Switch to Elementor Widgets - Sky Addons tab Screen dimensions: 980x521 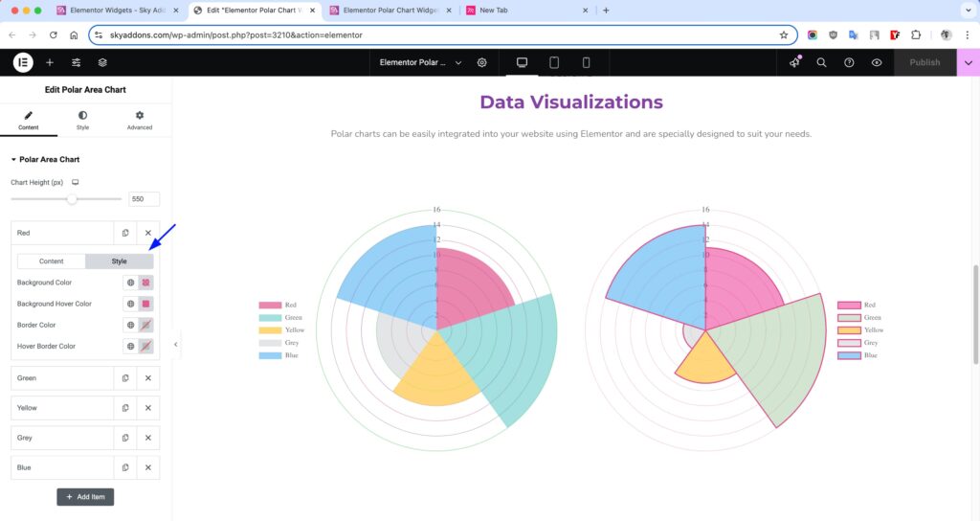click(x=117, y=10)
